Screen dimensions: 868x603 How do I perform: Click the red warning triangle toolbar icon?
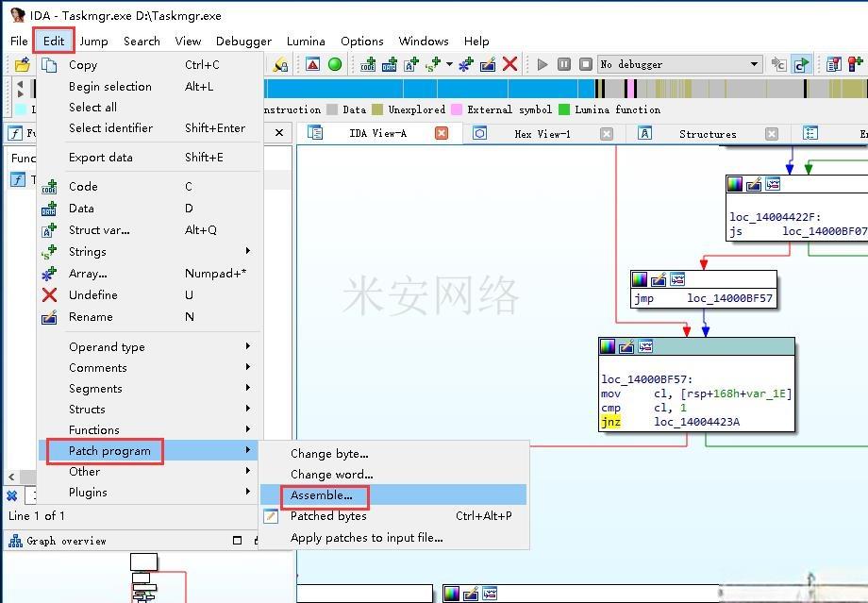pyautogui.click(x=313, y=65)
